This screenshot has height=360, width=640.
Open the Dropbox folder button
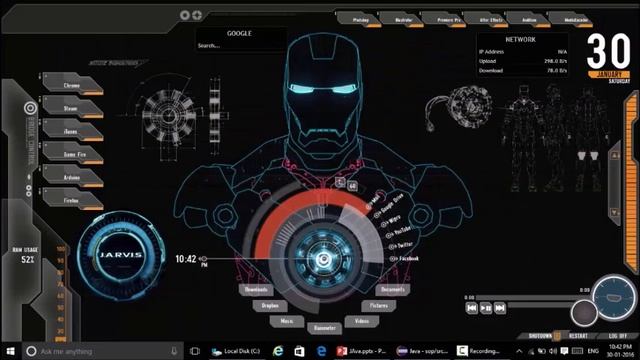pyautogui.click(x=270, y=305)
